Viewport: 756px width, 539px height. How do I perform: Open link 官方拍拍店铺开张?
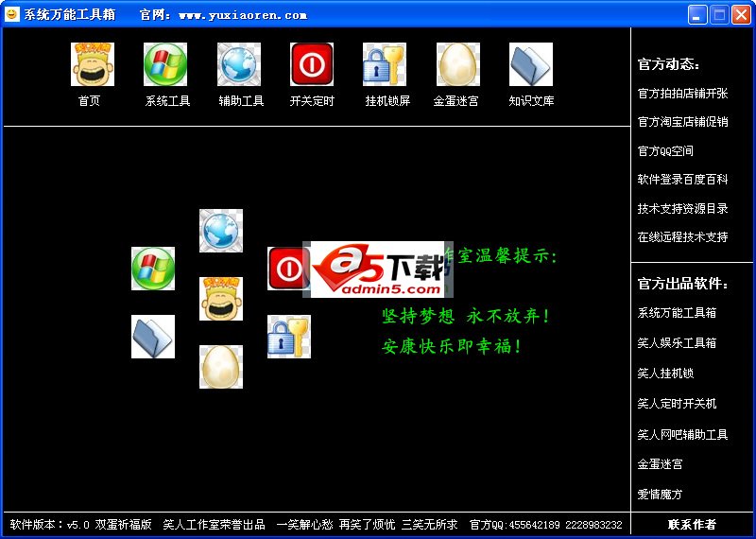point(682,93)
